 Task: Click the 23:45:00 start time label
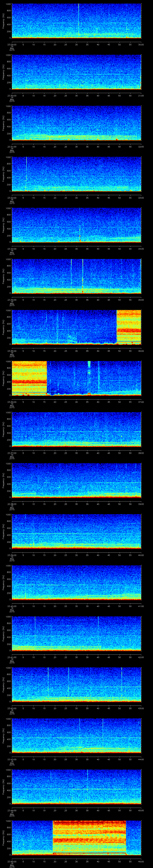(x=12, y=862)
